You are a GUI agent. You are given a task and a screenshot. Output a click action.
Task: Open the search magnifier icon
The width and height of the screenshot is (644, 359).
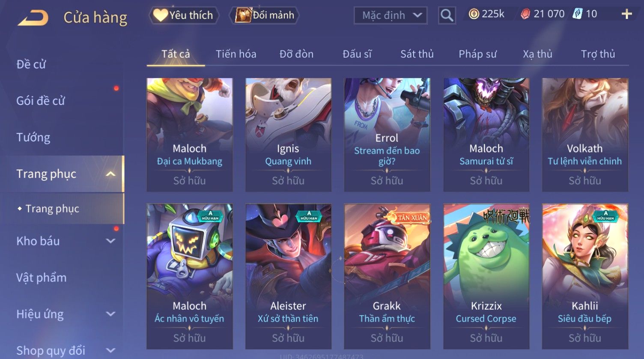click(447, 16)
